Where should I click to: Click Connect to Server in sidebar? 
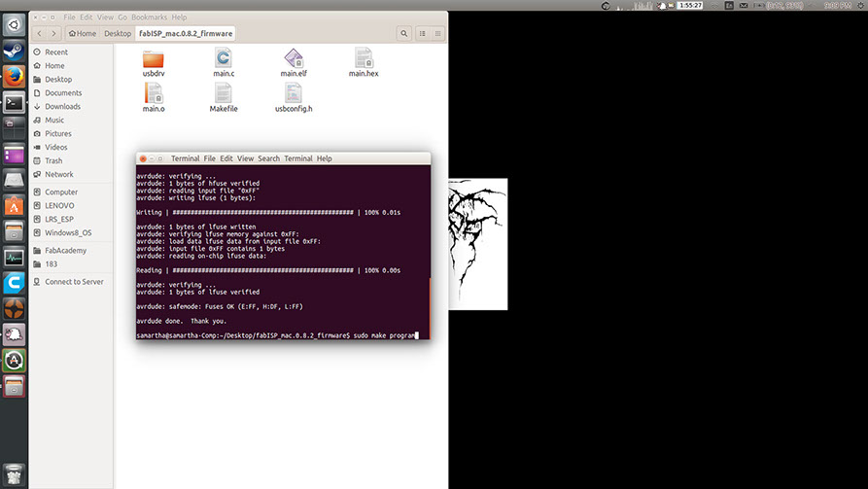coord(72,281)
